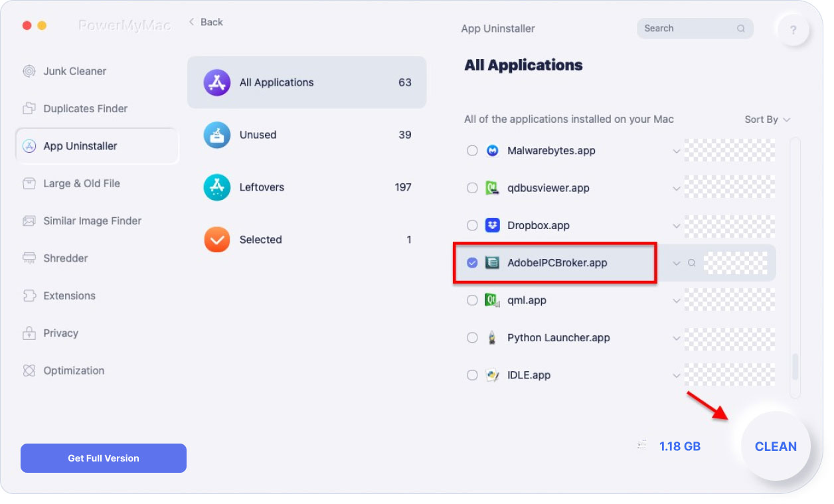Click the Unused count 39
834x504 pixels.
tap(405, 135)
